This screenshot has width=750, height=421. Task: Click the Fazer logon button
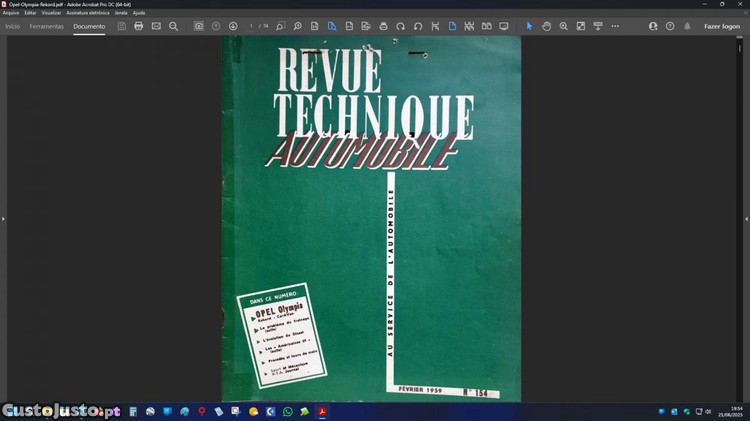[x=722, y=26]
